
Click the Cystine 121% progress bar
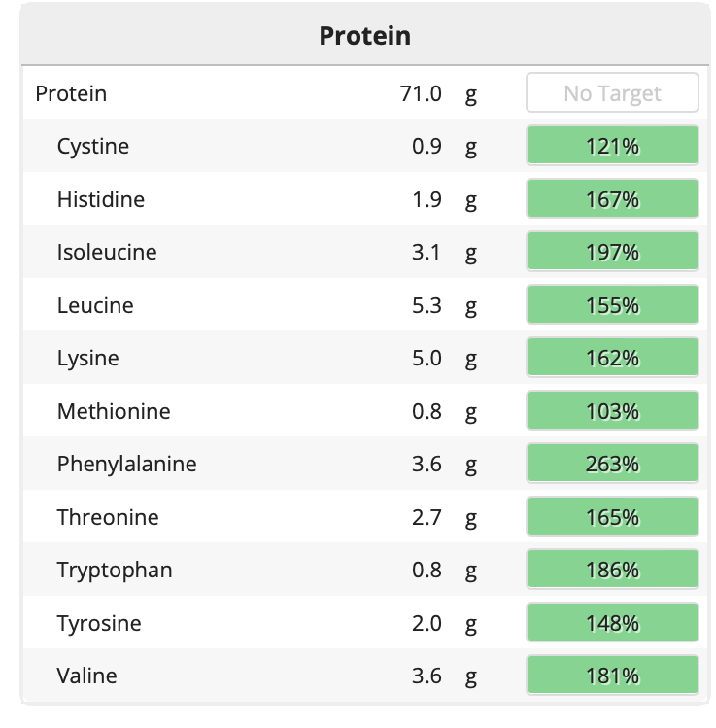[612, 147]
